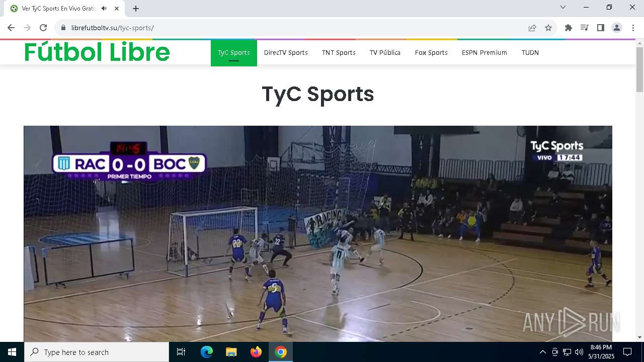Close the TyC Sports browser tab
This screenshot has width=644, height=362.
point(117,9)
